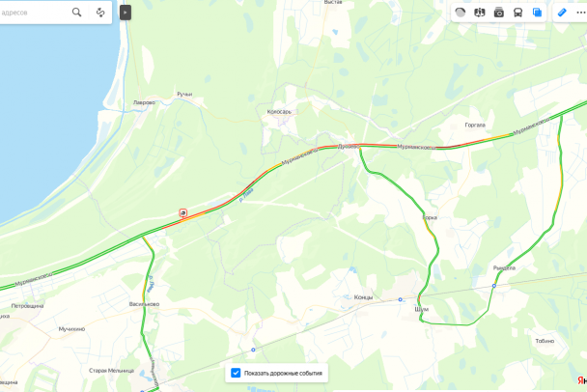The height and width of the screenshot is (392, 587).
Task: Open the photos camera icon
Action: [498, 13]
